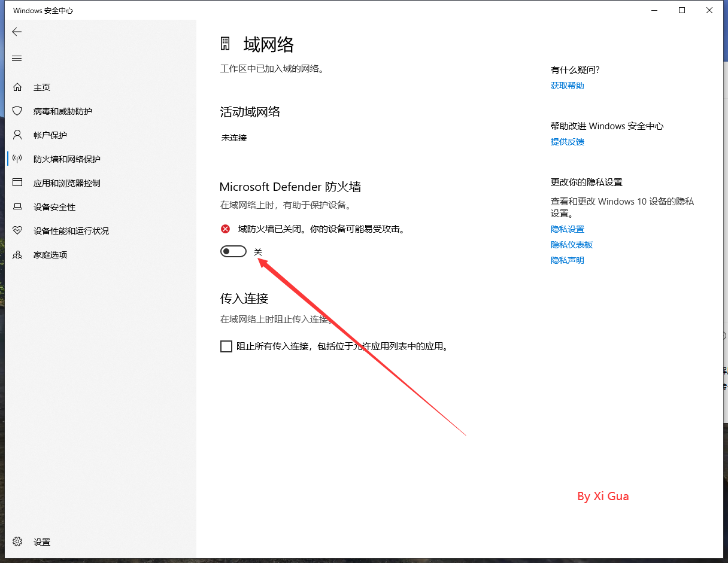
Task: Click the device performance heart icon
Action: coord(17,231)
